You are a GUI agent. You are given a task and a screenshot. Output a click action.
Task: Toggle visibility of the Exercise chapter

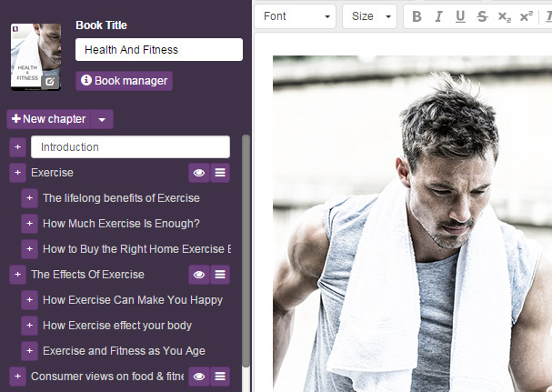click(x=199, y=172)
